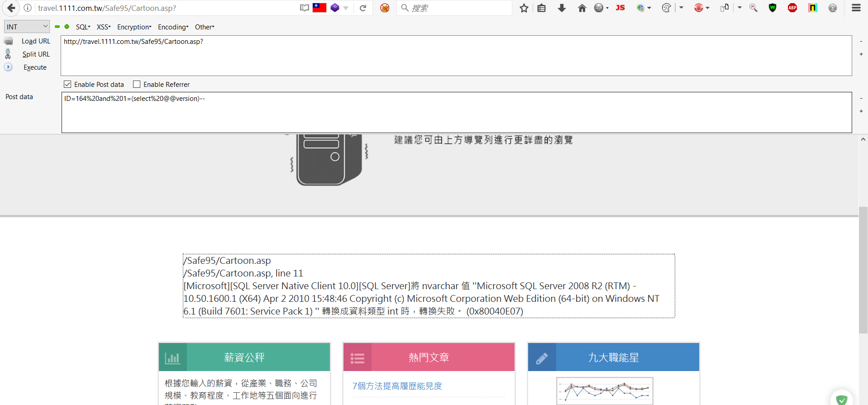Toggle reader view book icon
Viewport: 868px width, 405px height.
pos(305,8)
